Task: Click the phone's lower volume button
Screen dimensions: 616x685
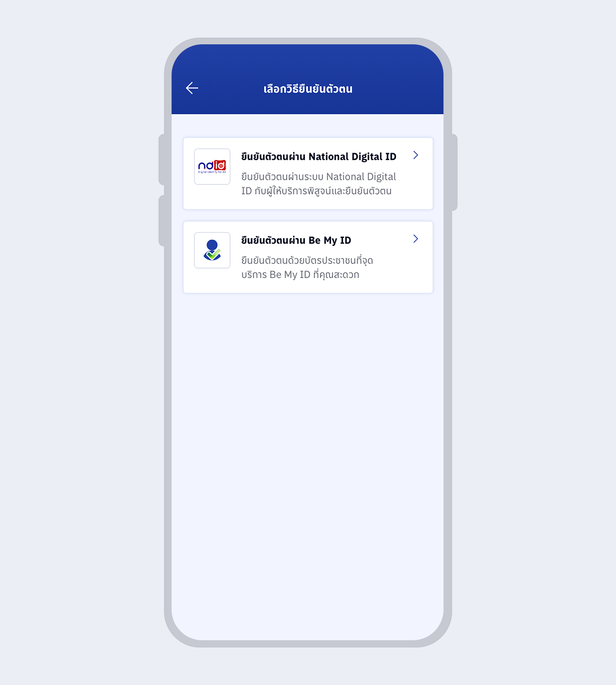Action: [162, 221]
